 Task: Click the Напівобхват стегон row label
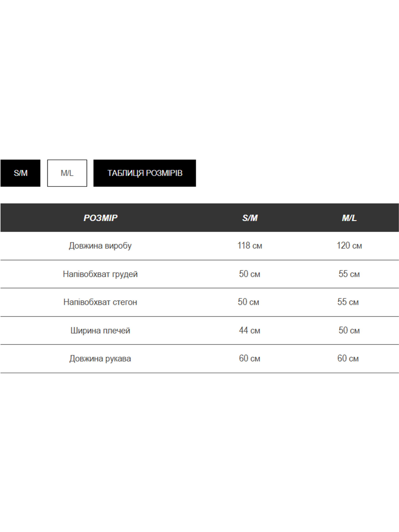[x=100, y=302]
